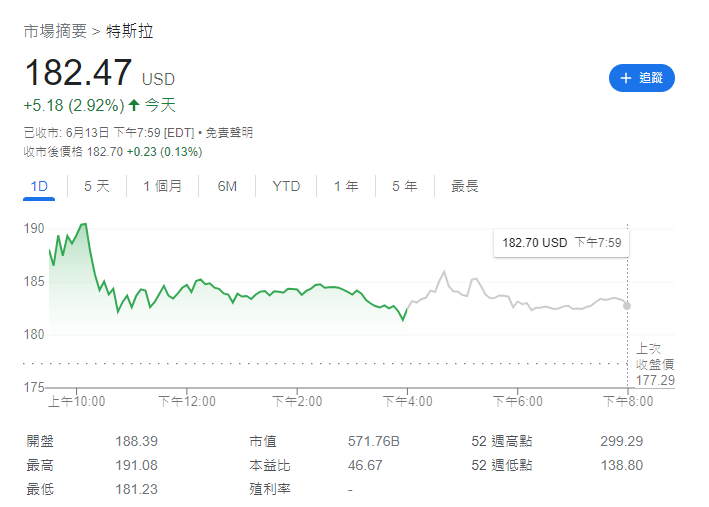Click the green up arrow beside 今天
The width and height of the screenshot is (709, 507).
click(x=135, y=105)
